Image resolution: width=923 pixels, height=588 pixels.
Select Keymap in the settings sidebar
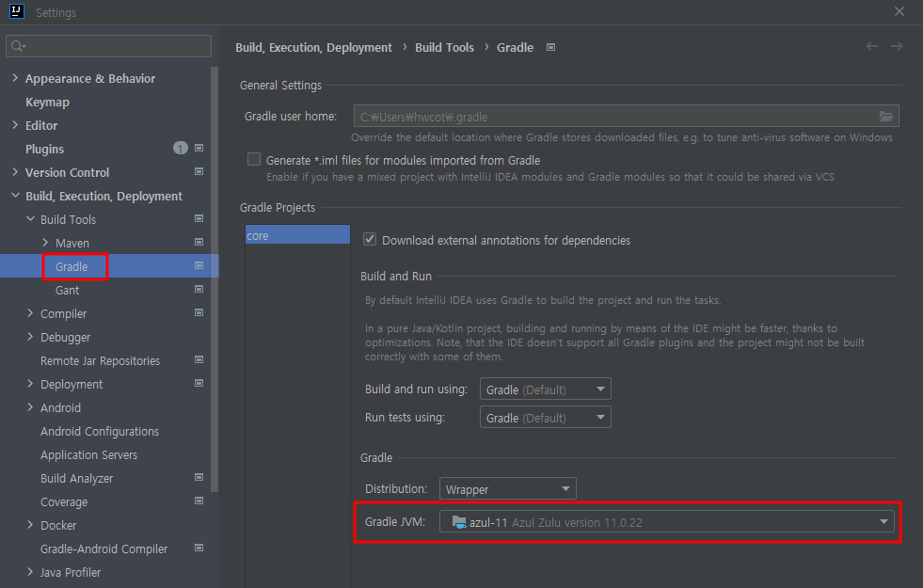pos(47,102)
